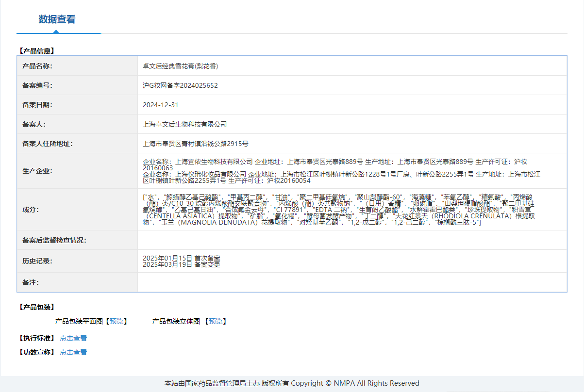This screenshot has height=392, width=584.
Task: Click the 历史记录 label cell
Action: click(x=77, y=261)
